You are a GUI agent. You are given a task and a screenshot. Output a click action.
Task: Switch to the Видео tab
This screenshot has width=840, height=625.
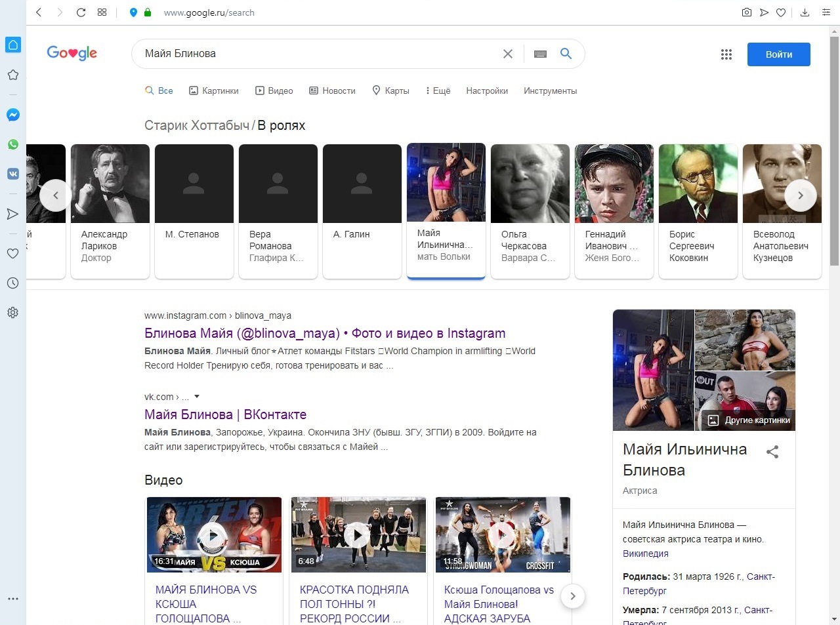coord(274,91)
